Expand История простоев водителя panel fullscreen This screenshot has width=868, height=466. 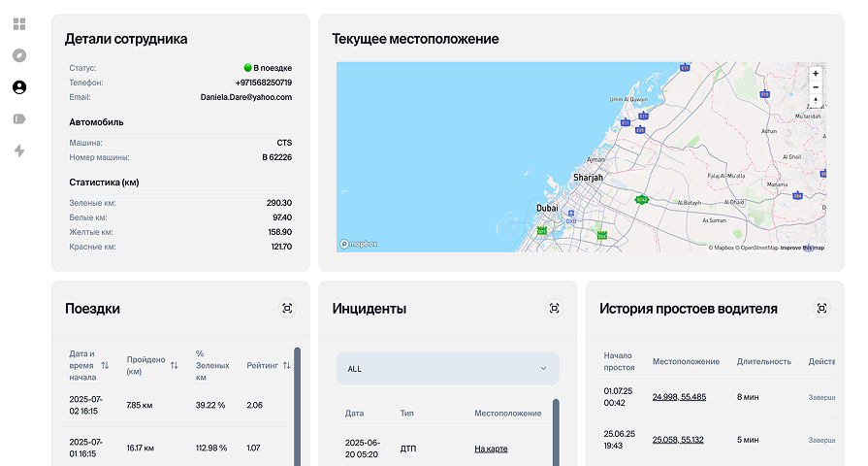click(821, 308)
